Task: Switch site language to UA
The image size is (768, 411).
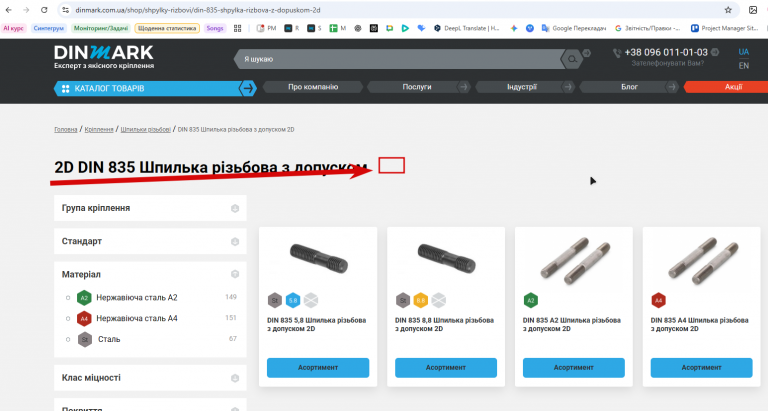Action: point(744,52)
